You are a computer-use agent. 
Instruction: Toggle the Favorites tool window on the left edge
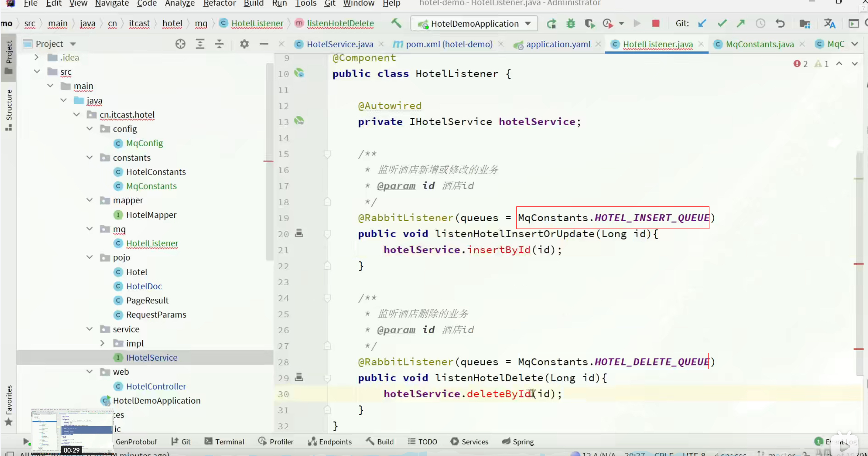coord(9,405)
